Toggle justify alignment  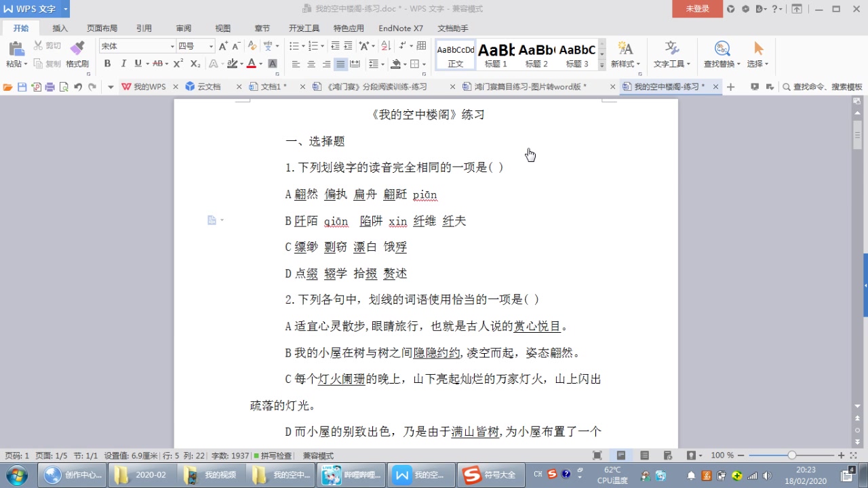coord(341,64)
